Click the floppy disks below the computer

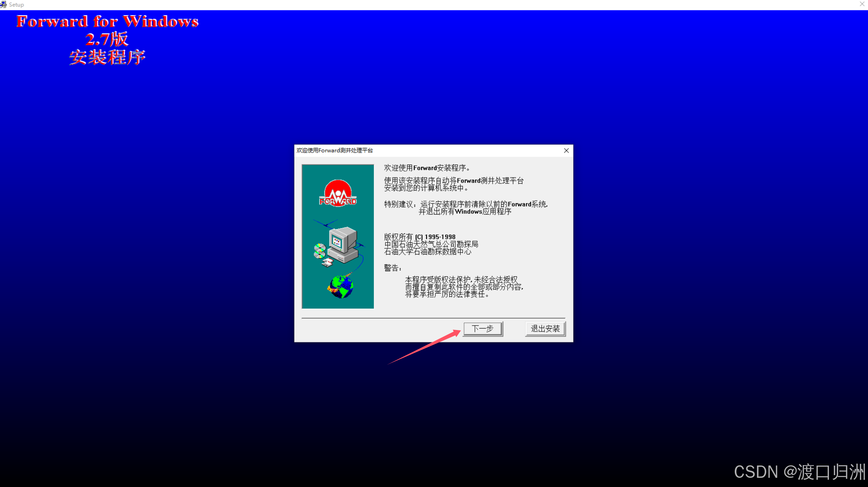click(x=327, y=262)
